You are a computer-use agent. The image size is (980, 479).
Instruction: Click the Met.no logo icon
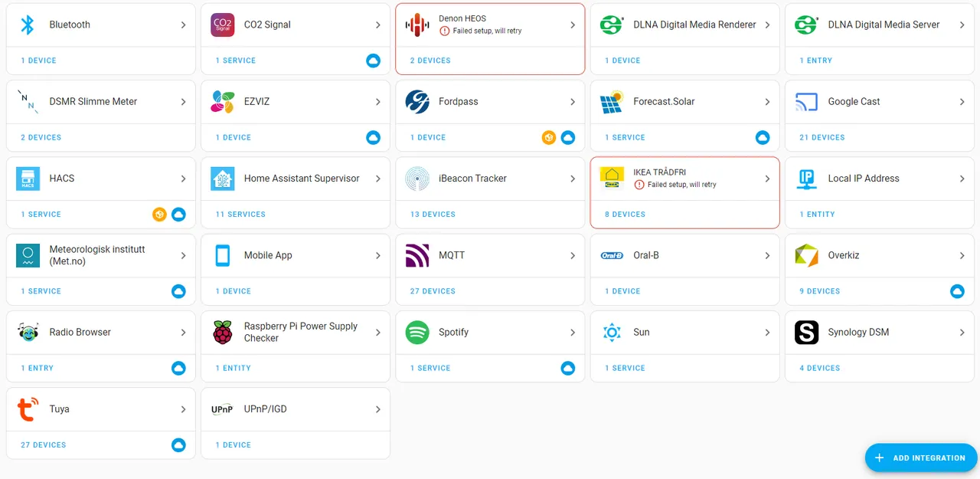28,255
